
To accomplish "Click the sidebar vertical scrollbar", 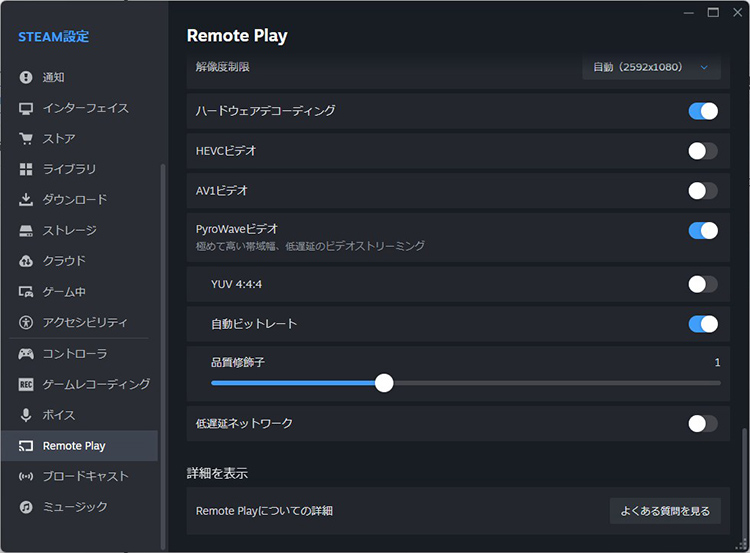I will pyautogui.click(x=163, y=356).
